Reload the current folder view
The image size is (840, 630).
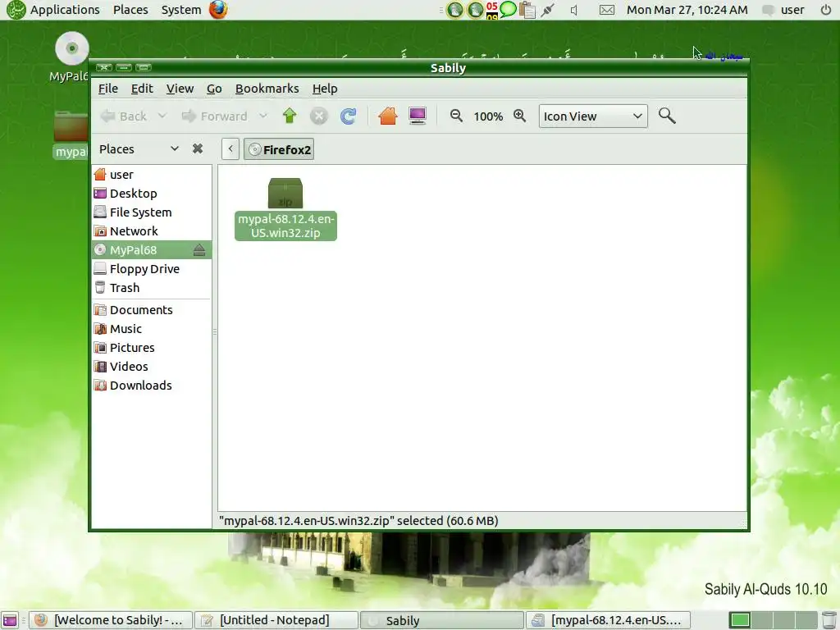coord(348,116)
